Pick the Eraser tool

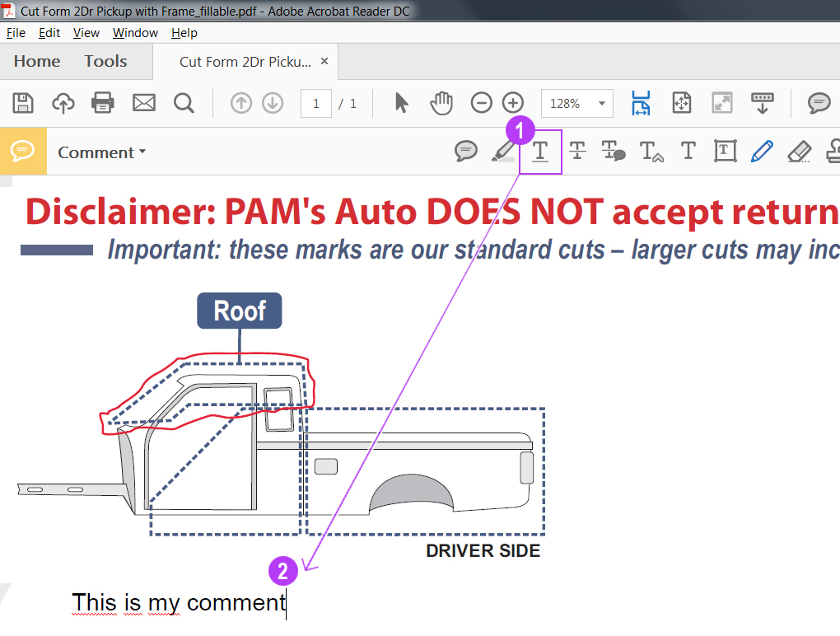pyautogui.click(x=800, y=151)
